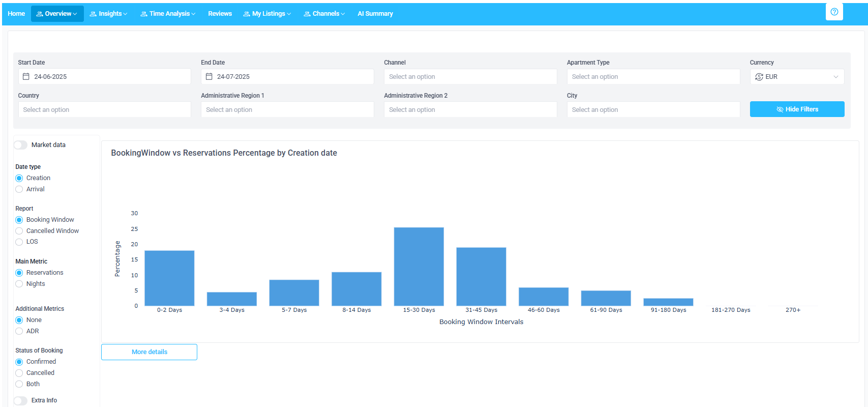Enable the Extra Info switch
Viewport: 868px width, 407px height.
21,400
